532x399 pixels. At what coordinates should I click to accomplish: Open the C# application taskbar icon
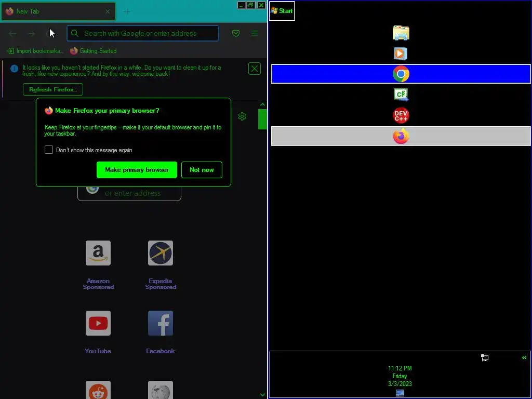click(401, 95)
